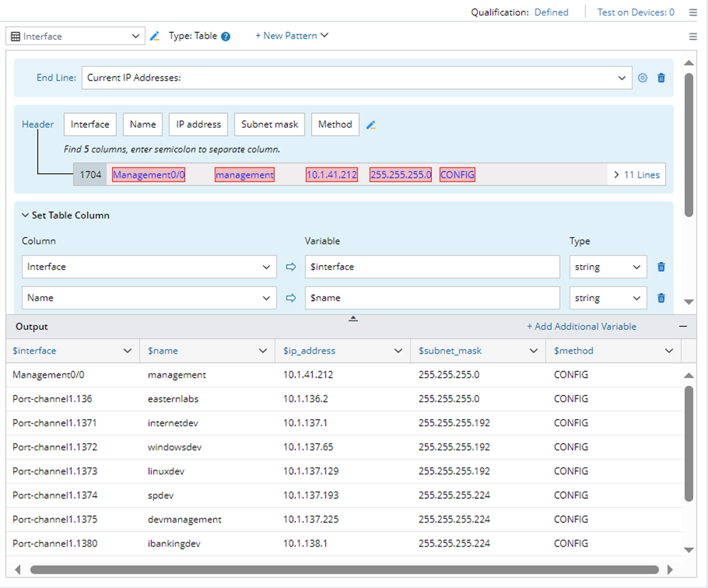Click the $interface variable input field

432,267
